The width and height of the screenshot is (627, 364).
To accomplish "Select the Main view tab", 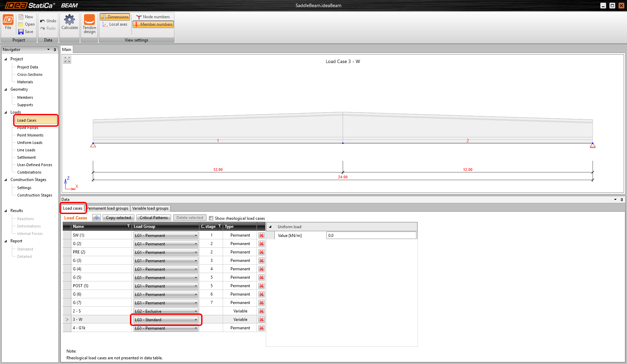I will tap(66, 50).
